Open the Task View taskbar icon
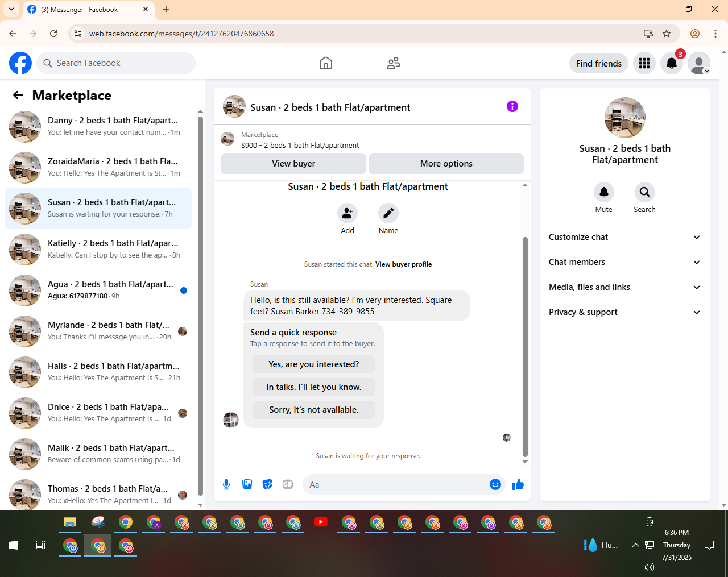Screen dimensions: 728x577 (x=41, y=545)
